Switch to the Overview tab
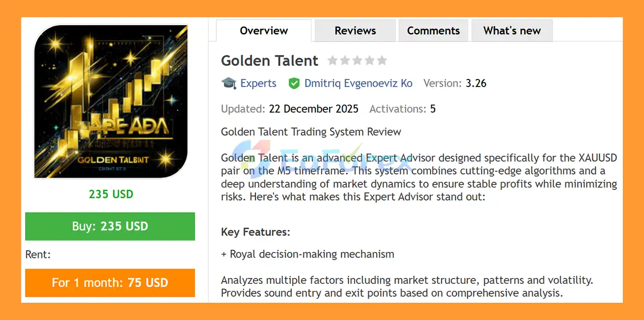Screen dimensions: 644x320 pyautogui.click(x=264, y=31)
